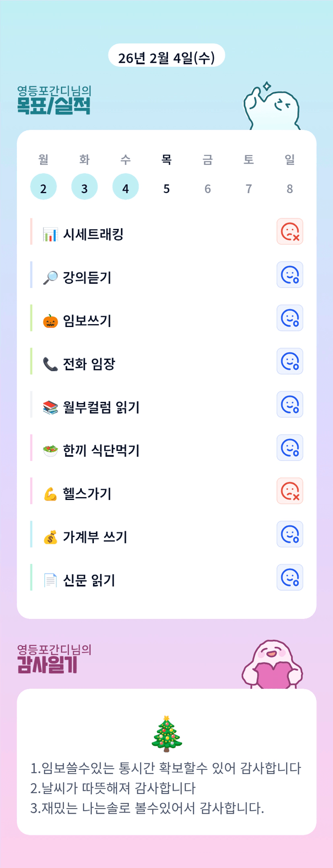
Task: Toggle the 헬스가기 failed-face status
Action: 290,491
